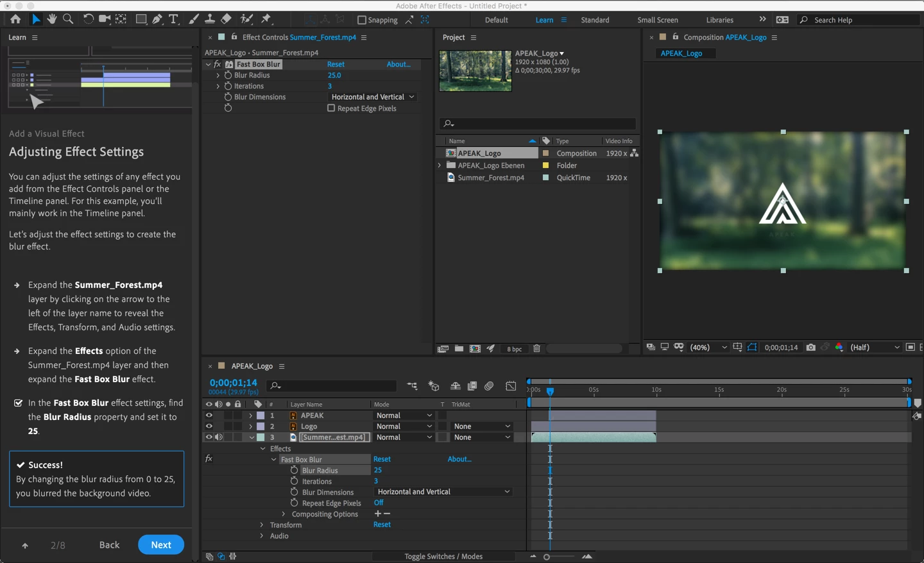
Task: Click the Motion Blur enable icon in timeline
Action: click(489, 386)
